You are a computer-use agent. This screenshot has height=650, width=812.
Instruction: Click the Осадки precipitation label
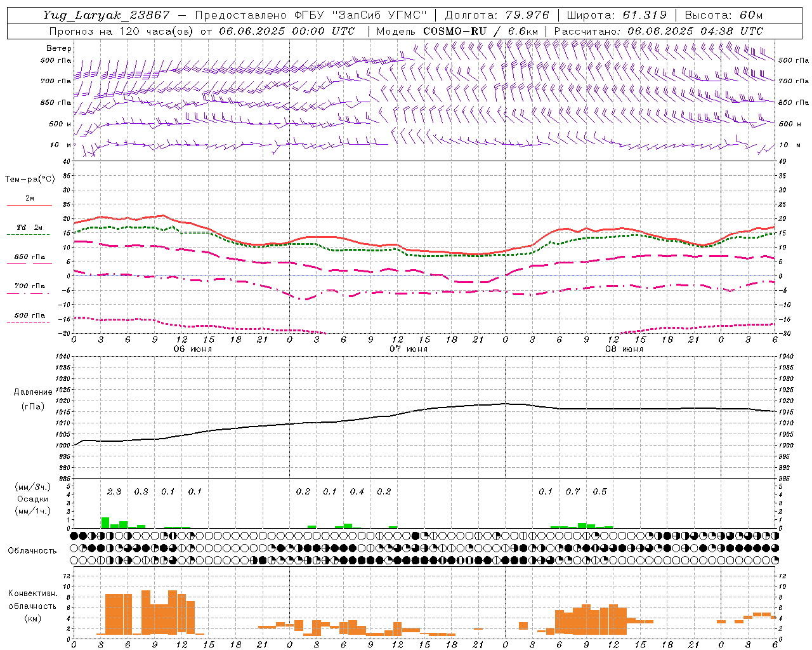click(32, 499)
